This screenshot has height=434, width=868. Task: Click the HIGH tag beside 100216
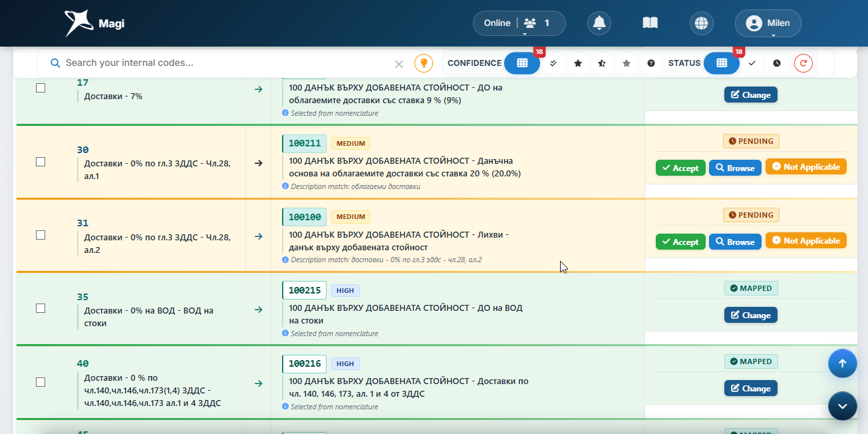click(x=345, y=363)
